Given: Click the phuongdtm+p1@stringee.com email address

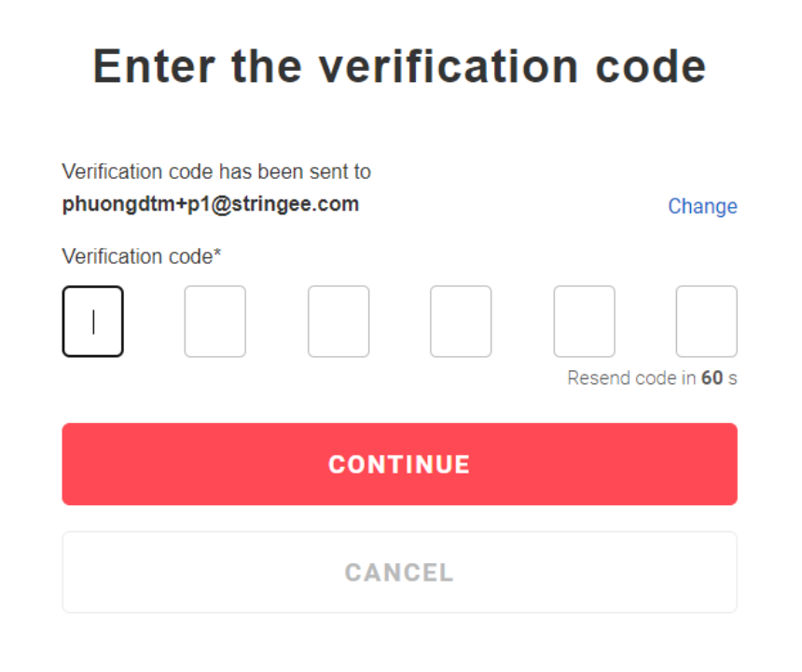Looking at the screenshot, I should [211, 204].
